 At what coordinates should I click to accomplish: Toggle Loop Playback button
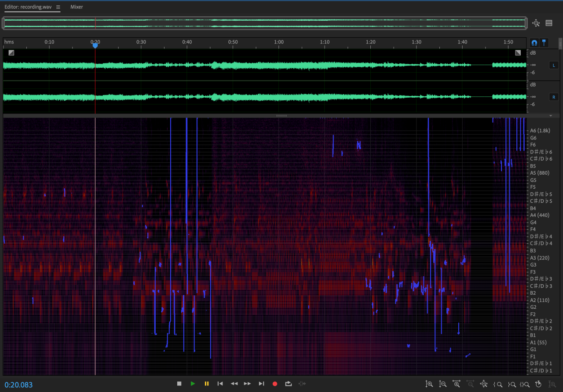coord(289,384)
